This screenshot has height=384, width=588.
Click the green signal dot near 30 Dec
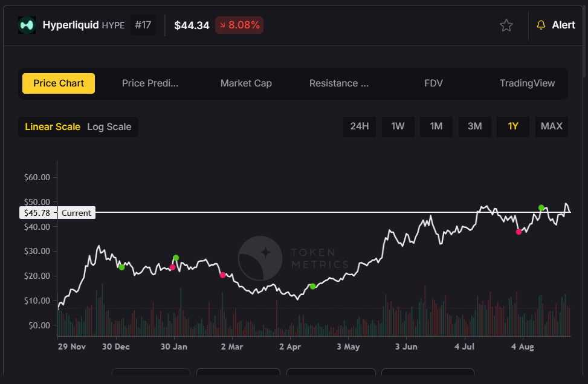click(121, 267)
